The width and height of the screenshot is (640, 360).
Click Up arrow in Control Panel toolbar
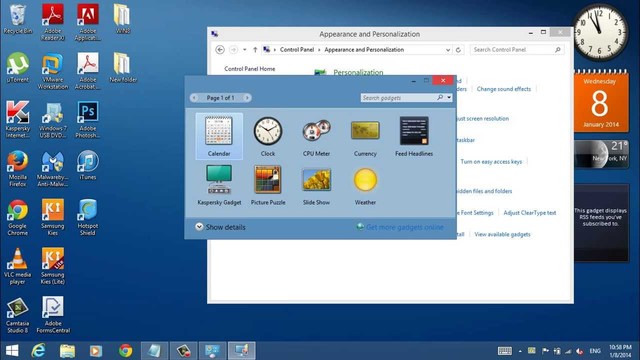(x=255, y=50)
